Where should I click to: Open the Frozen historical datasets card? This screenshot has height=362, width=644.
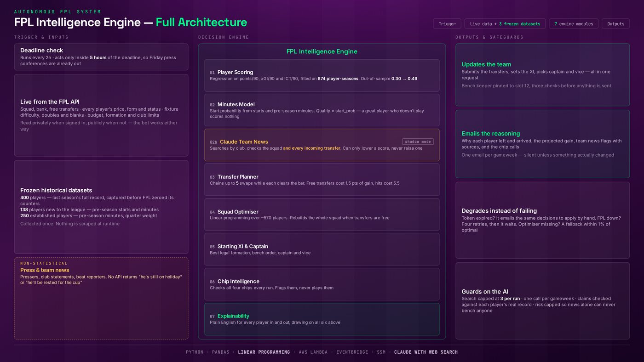[x=101, y=207]
